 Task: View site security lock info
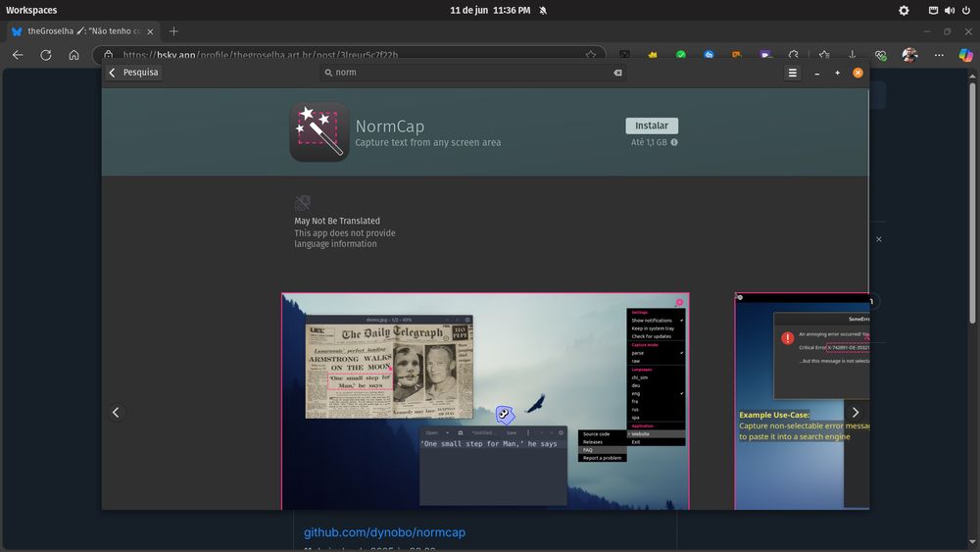108,55
